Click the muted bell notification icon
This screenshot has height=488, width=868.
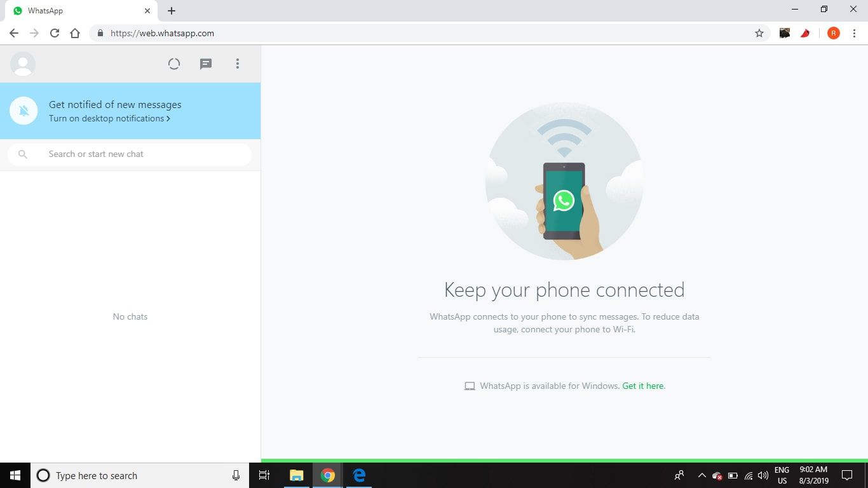point(24,111)
